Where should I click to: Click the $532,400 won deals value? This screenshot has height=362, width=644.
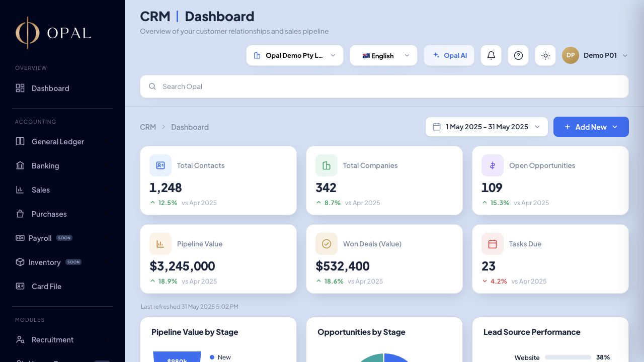coord(343,266)
